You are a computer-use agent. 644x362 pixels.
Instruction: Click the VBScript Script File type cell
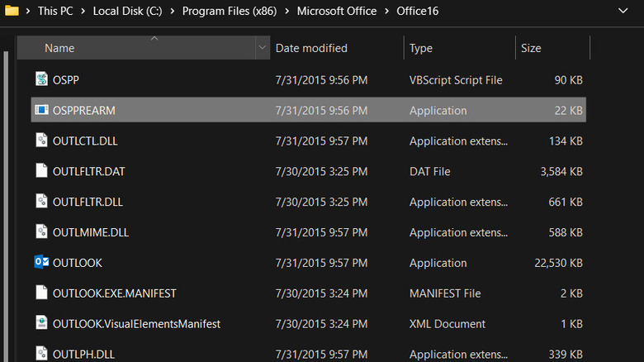pos(456,80)
